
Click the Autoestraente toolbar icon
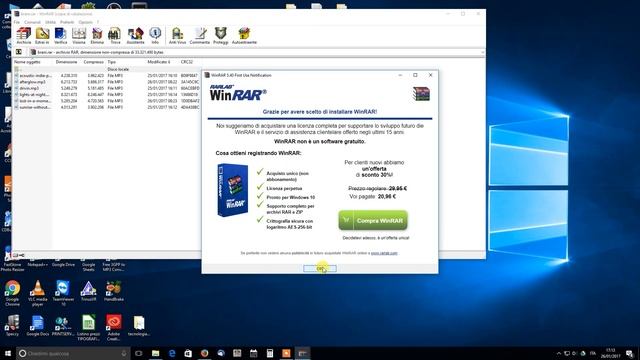point(244,36)
